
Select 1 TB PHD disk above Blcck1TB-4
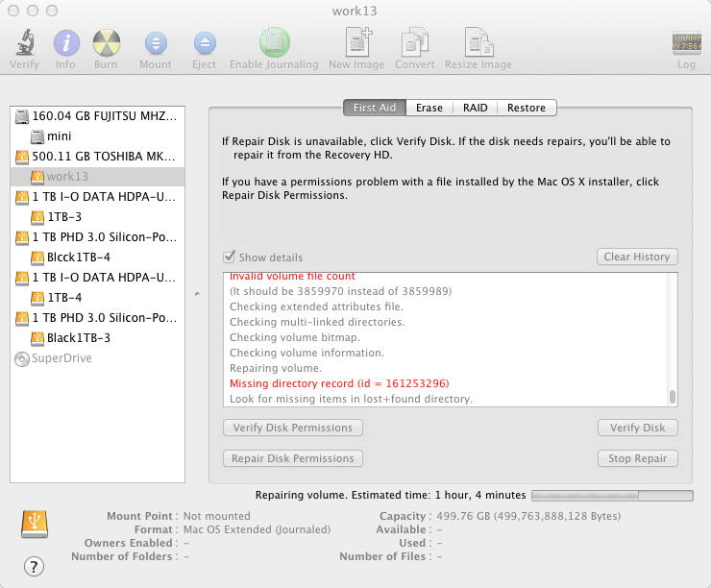pyautogui.click(x=97, y=237)
